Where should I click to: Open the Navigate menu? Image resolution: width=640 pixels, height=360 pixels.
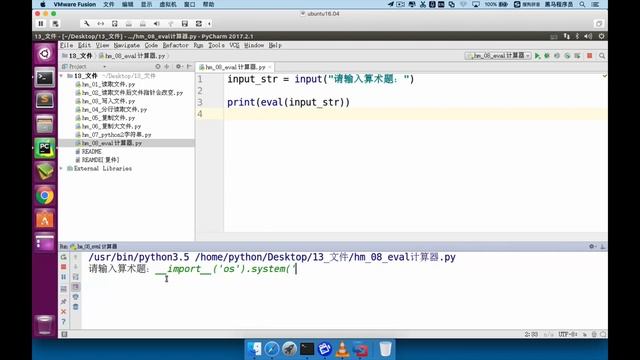127,45
